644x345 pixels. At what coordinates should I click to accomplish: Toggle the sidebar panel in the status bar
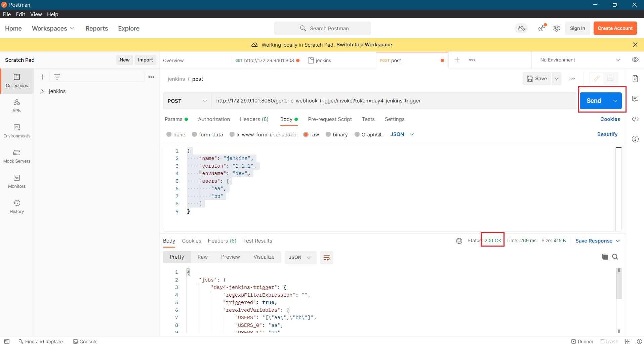point(7,341)
